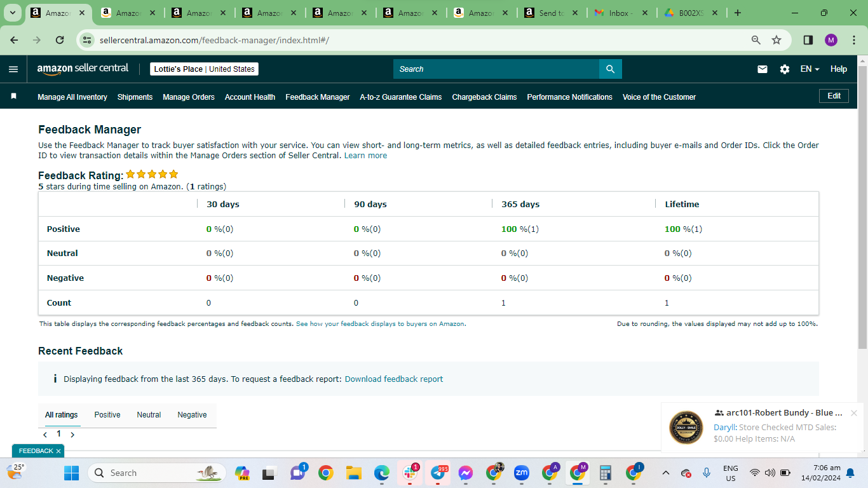Screen dimensions: 868x488
Task: Open File Explorer from the taskbar
Action: point(354,473)
